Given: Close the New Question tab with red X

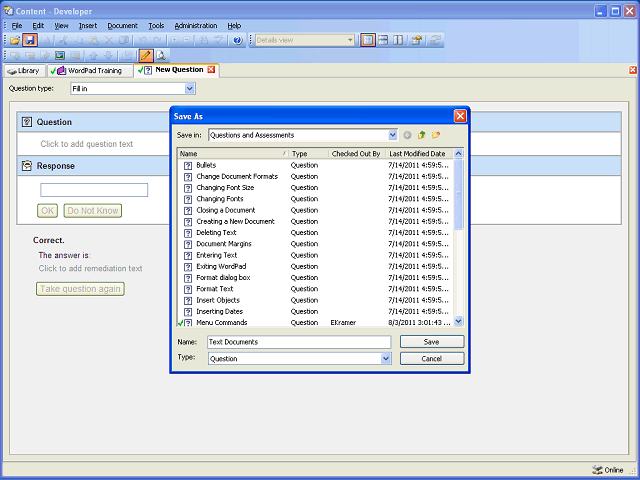Looking at the screenshot, I should 211,69.
